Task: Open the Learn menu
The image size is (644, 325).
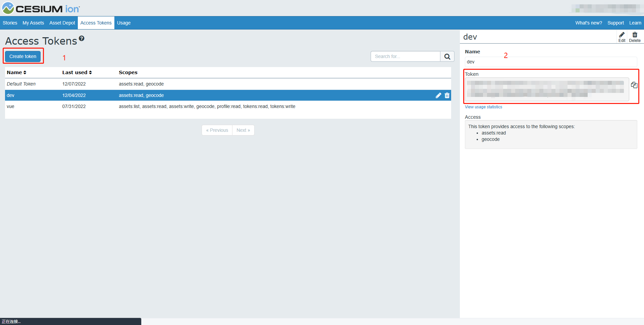Action: (x=635, y=23)
